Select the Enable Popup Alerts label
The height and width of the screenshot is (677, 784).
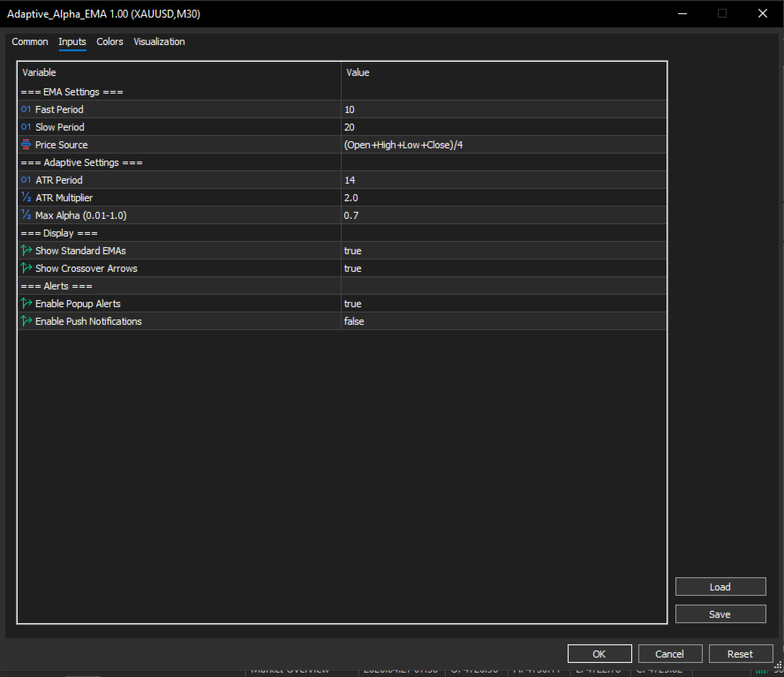pos(78,304)
